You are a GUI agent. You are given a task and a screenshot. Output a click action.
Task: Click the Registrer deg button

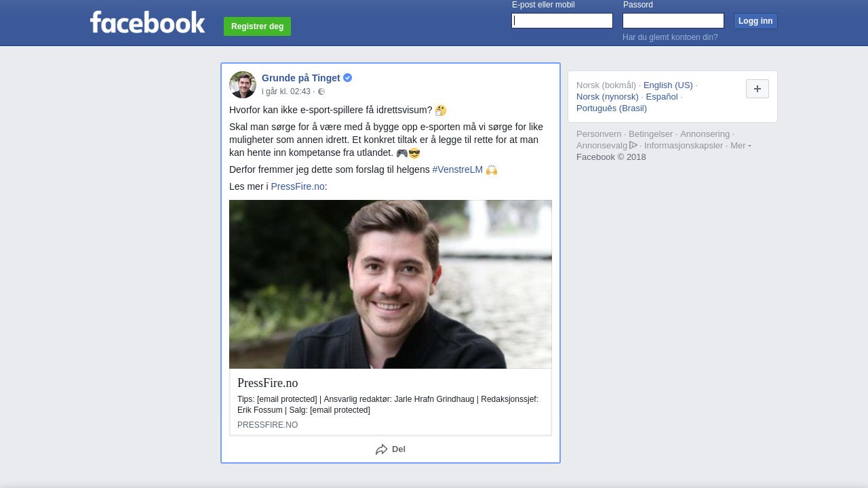pos(257,26)
